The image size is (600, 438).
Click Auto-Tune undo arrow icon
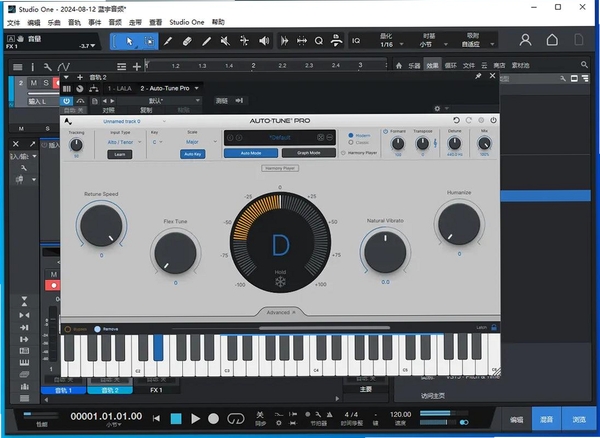[x=456, y=120]
